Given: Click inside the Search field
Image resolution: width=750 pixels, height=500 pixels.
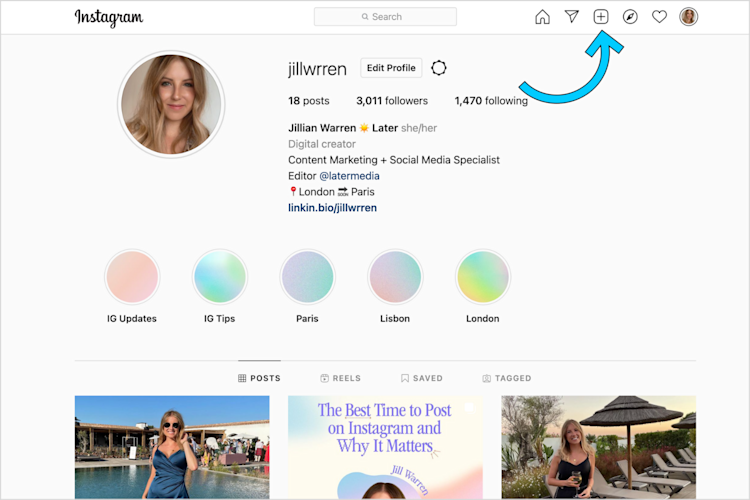Looking at the screenshot, I should pos(385,17).
